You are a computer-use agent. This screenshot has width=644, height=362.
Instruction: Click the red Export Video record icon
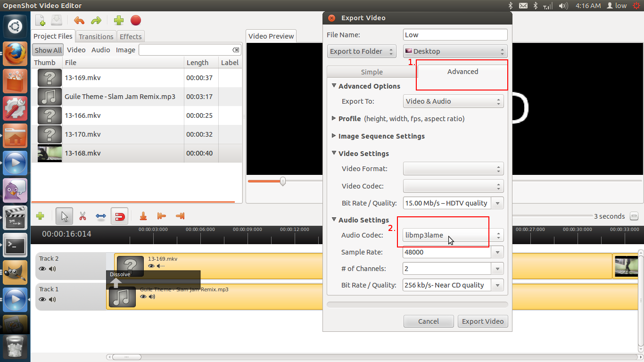136,20
